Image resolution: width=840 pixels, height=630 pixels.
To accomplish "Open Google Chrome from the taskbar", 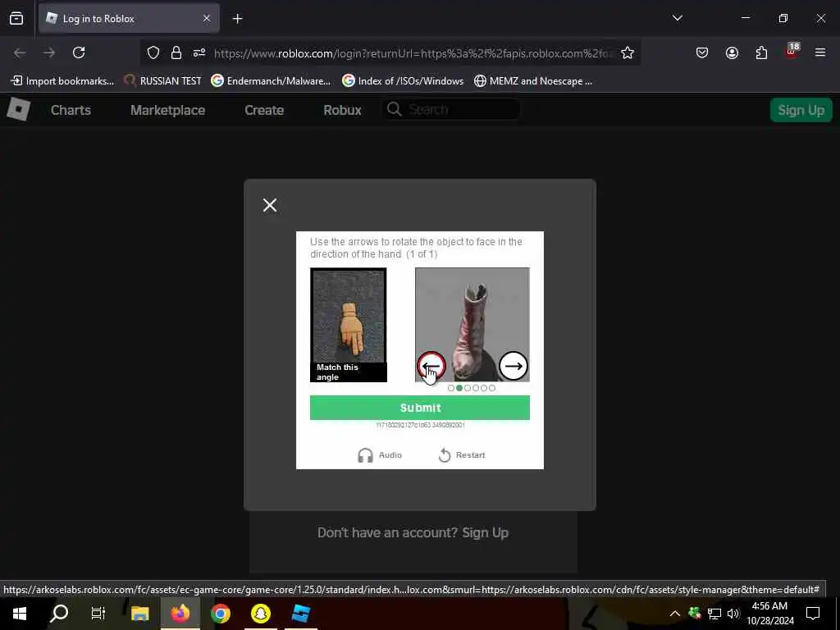I will [x=220, y=614].
